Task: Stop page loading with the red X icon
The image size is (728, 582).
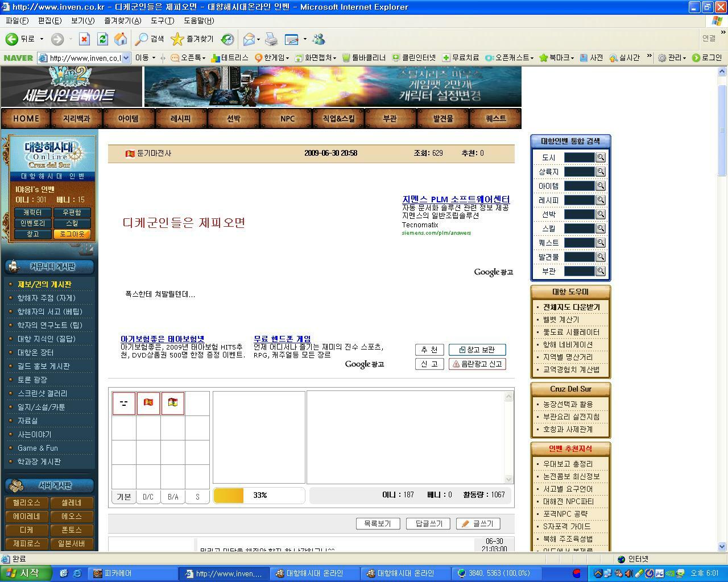Action: click(84, 39)
